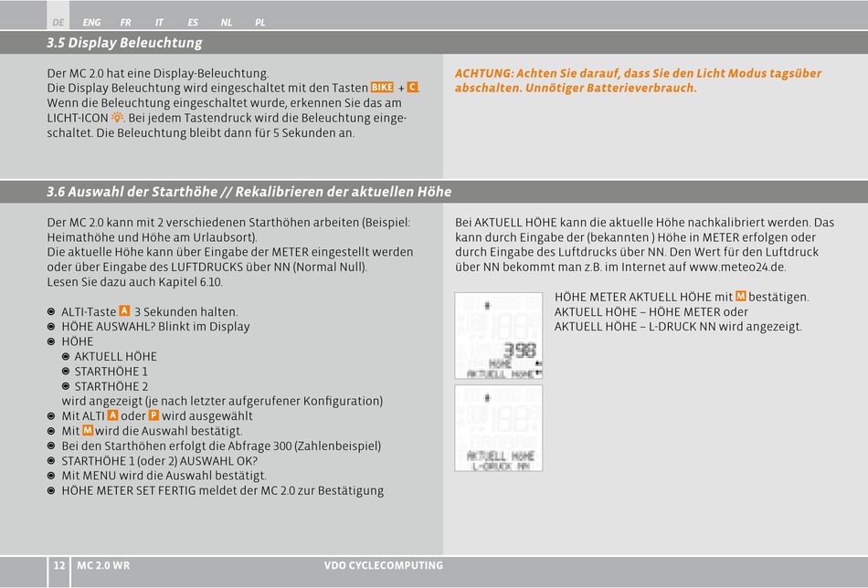Switch to the FR language tab
This screenshot has height=588, width=868.
pos(126,23)
